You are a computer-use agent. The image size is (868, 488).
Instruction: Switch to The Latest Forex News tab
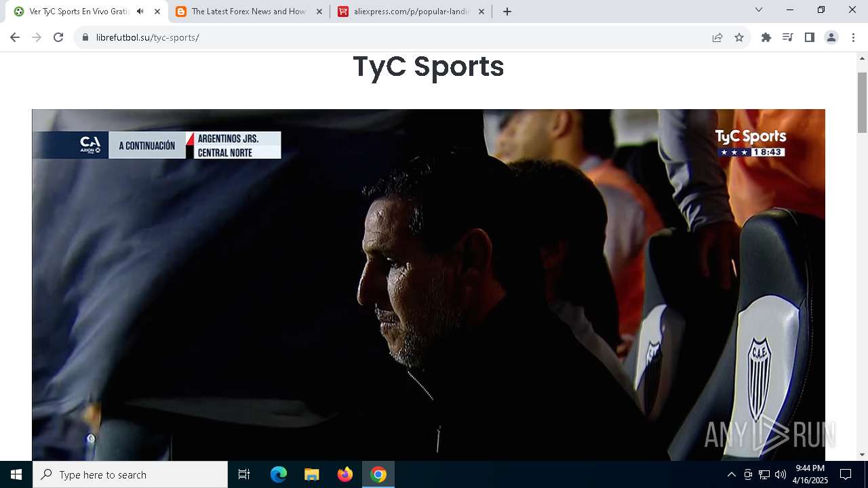[249, 12]
